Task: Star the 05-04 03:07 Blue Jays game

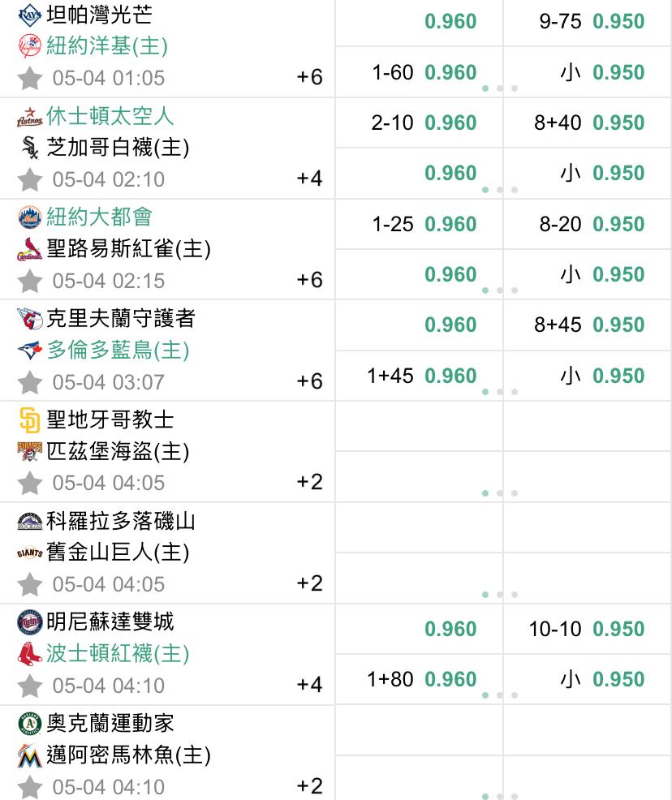Action: click(x=29, y=382)
